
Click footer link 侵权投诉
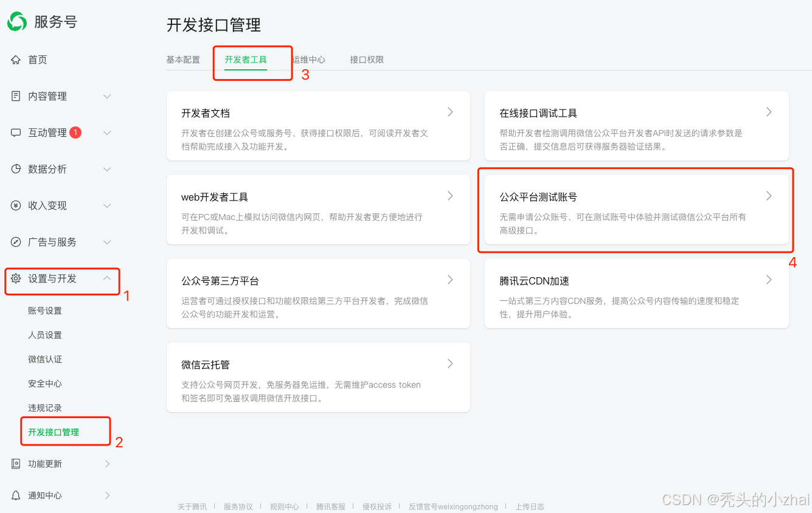377,506
